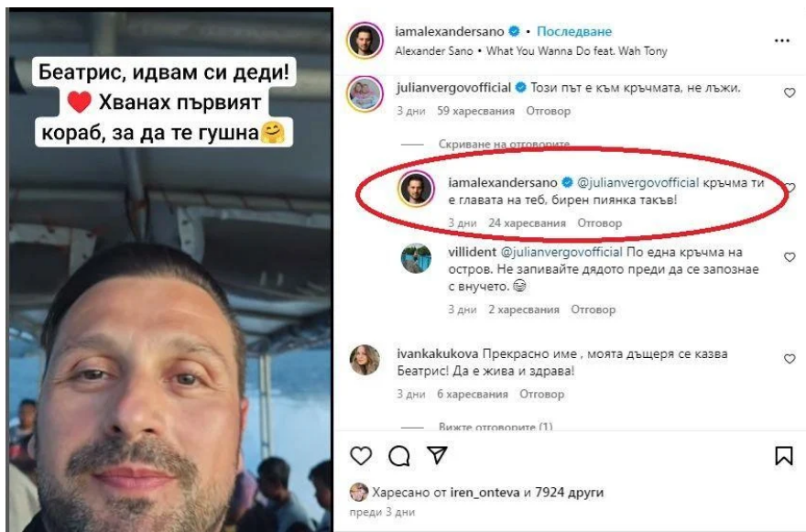Collapse replies via Скриване на отговорите

pyautogui.click(x=504, y=144)
